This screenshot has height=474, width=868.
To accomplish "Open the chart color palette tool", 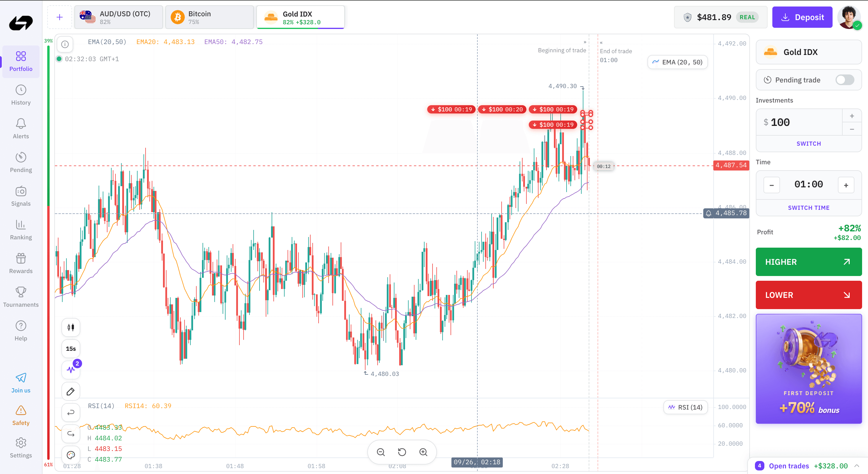I will [71, 455].
